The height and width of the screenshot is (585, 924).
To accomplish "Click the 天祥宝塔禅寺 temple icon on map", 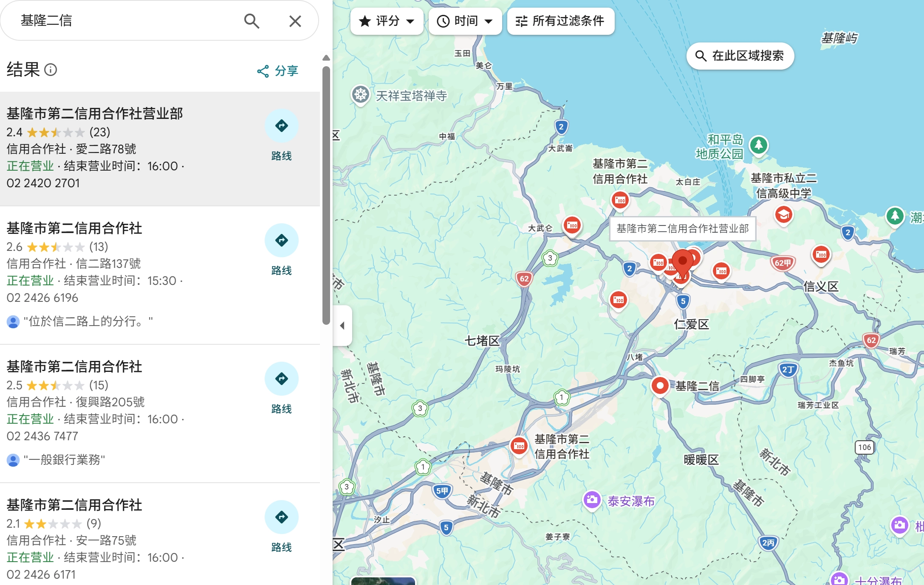I will tap(361, 95).
